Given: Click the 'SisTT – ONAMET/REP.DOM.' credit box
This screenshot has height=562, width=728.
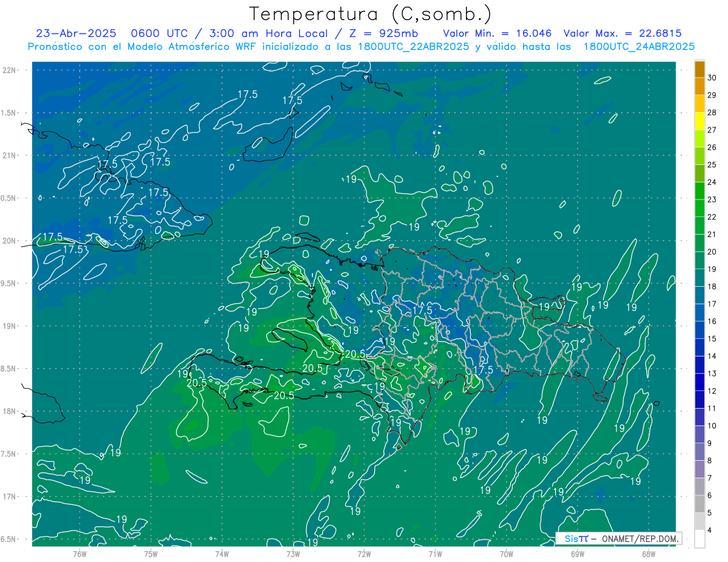Looking at the screenshot, I should (619, 538).
